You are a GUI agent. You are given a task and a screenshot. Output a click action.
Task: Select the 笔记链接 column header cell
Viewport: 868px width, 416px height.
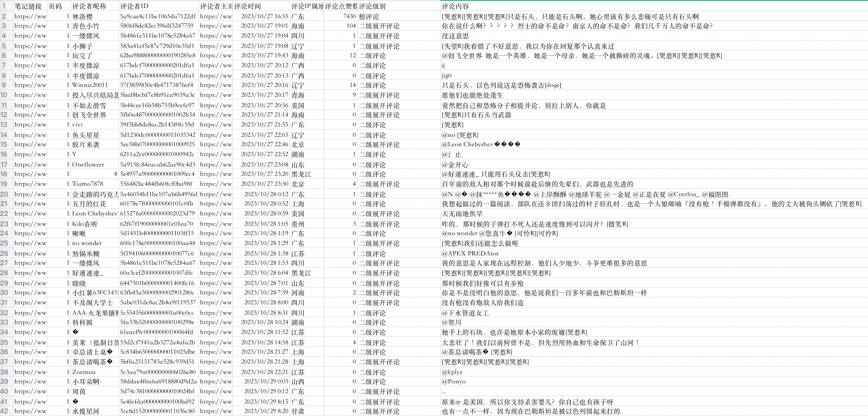(30, 6)
